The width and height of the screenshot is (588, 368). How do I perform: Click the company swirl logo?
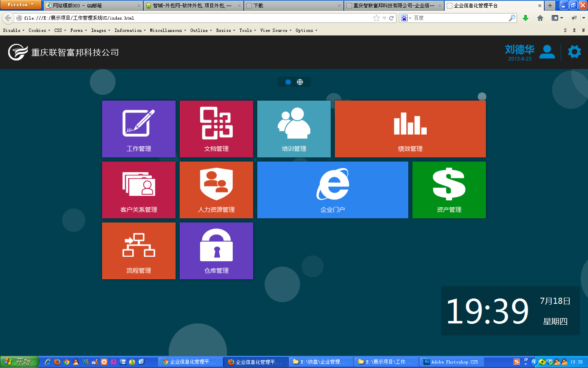[18, 52]
